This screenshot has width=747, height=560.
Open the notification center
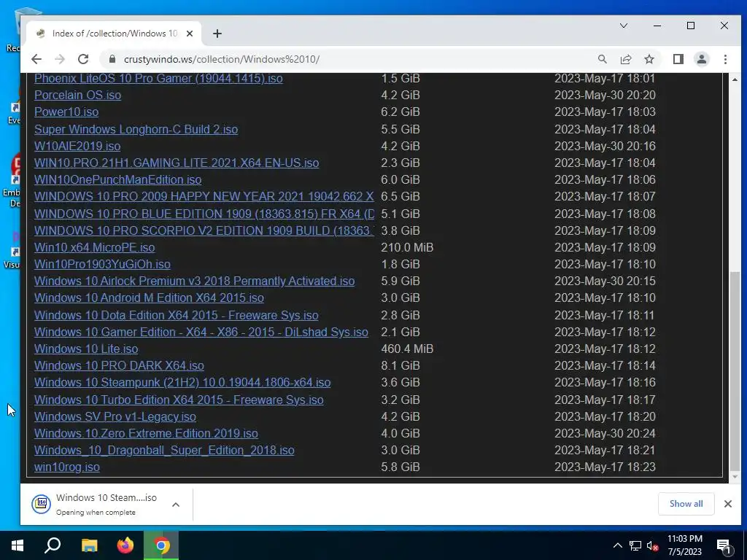coord(724,545)
